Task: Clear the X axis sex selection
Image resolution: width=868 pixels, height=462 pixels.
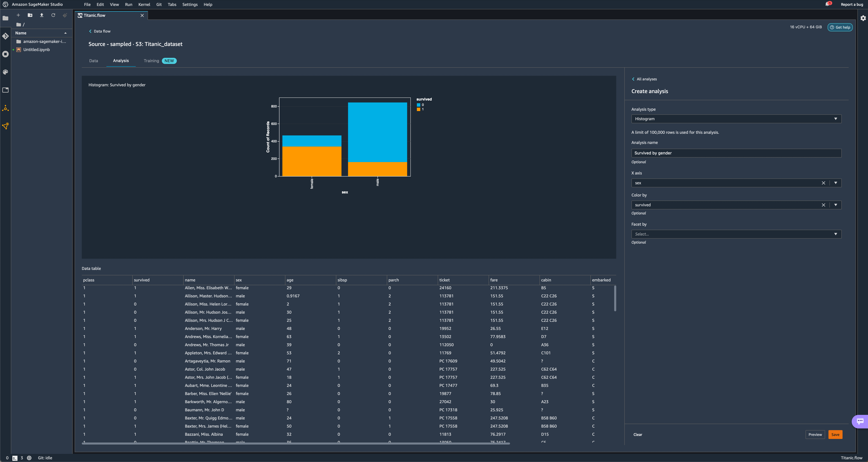Action: 823,183
